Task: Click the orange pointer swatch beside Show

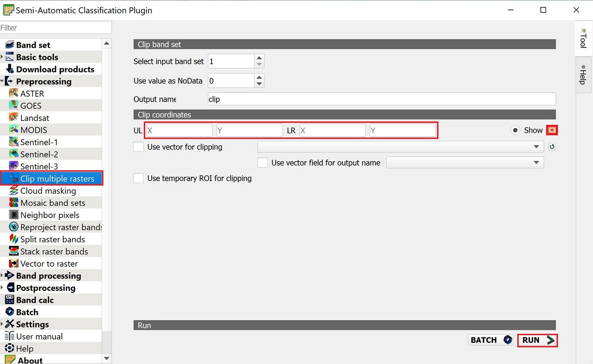Action: point(552,130)
